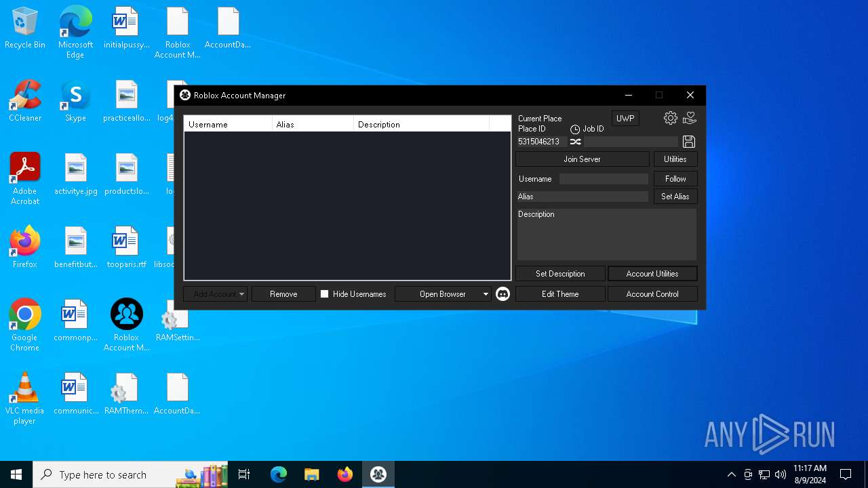Launch Microsoft Edge from the desktop
Image resolution: width=868 pixels, height=488 pixels.
coord(75,32)
